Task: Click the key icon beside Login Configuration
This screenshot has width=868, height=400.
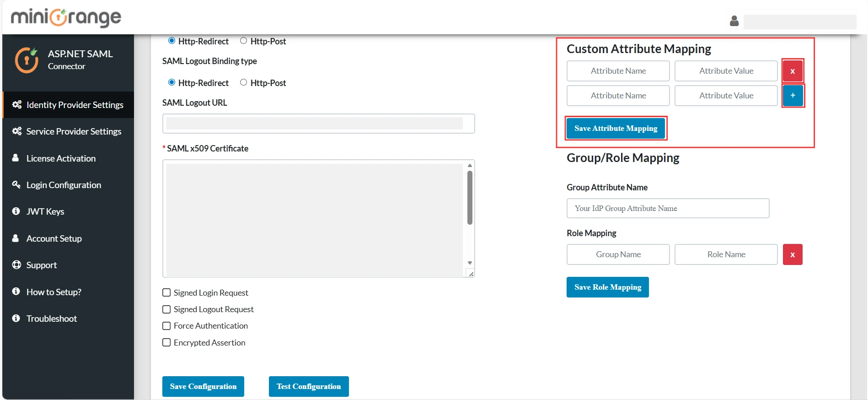Action: pos(16,185)
